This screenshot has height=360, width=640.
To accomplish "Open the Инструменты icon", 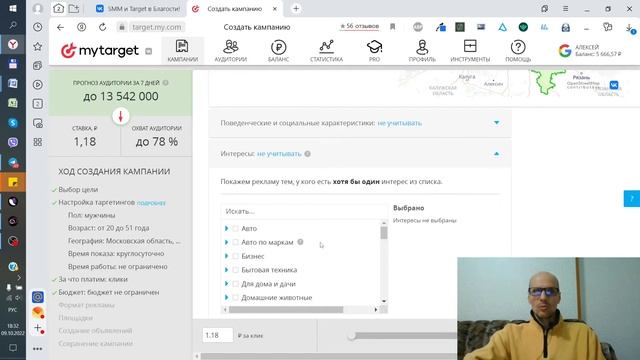I will click(470, 46).
